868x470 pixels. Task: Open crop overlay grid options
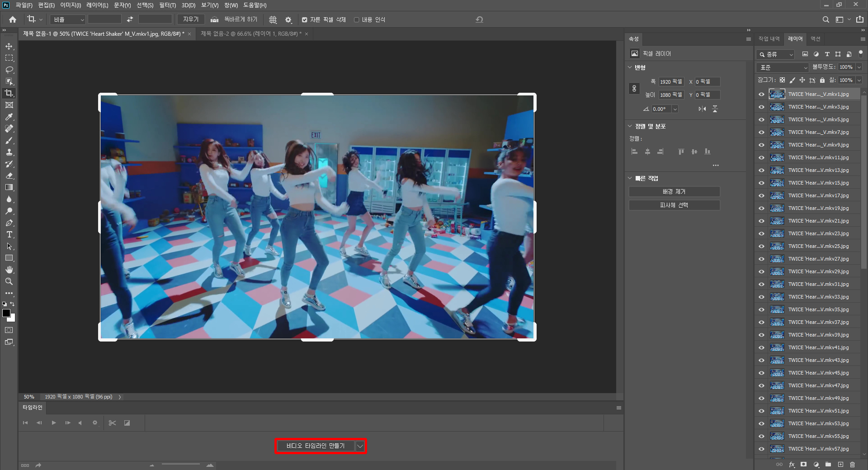pyautogui.click(x=273, y=19)
